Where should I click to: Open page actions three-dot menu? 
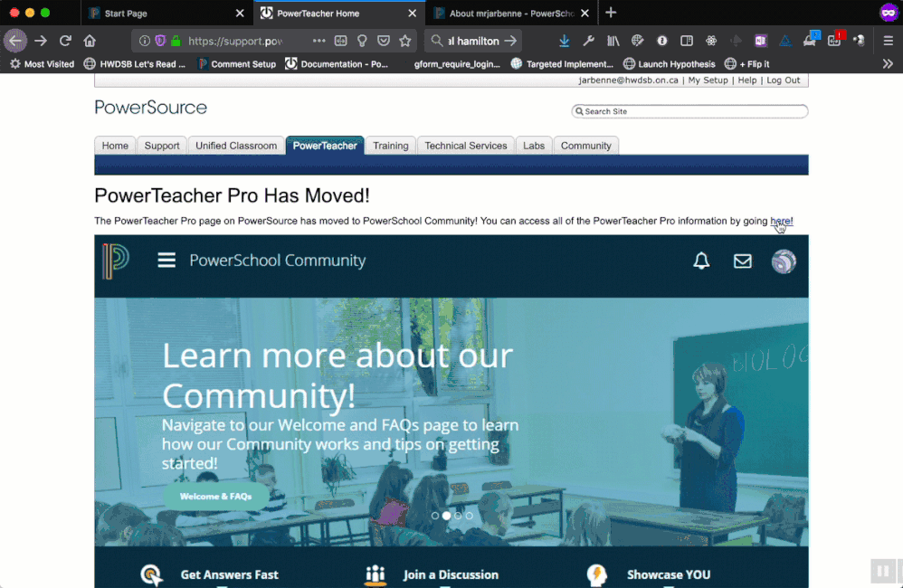(x=319, y=41)
